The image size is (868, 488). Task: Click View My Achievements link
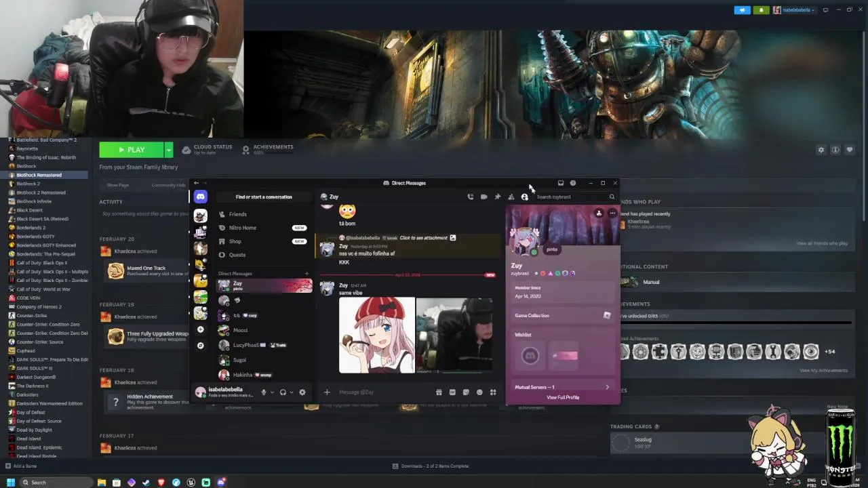click(x=823, y=371)
